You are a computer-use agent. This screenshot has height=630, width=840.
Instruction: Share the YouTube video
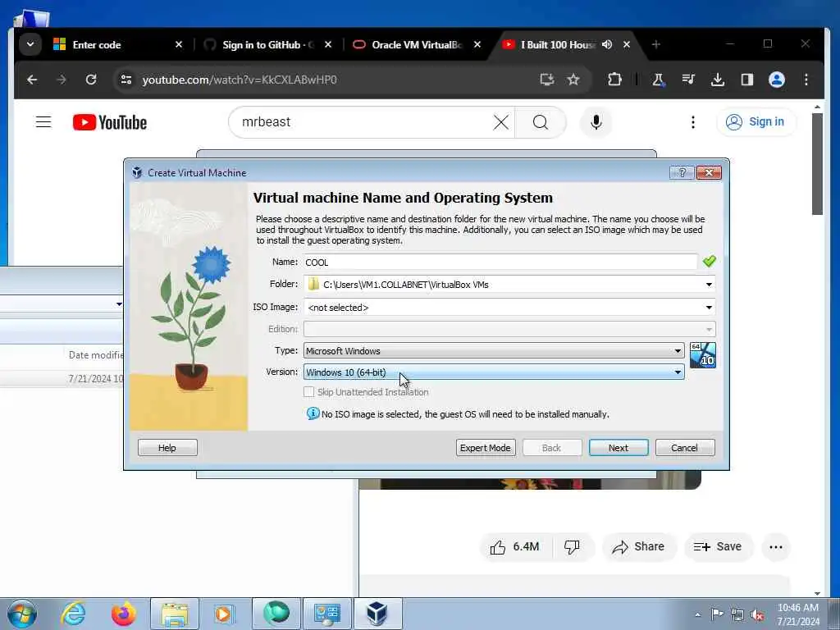(x=638, y=547)
